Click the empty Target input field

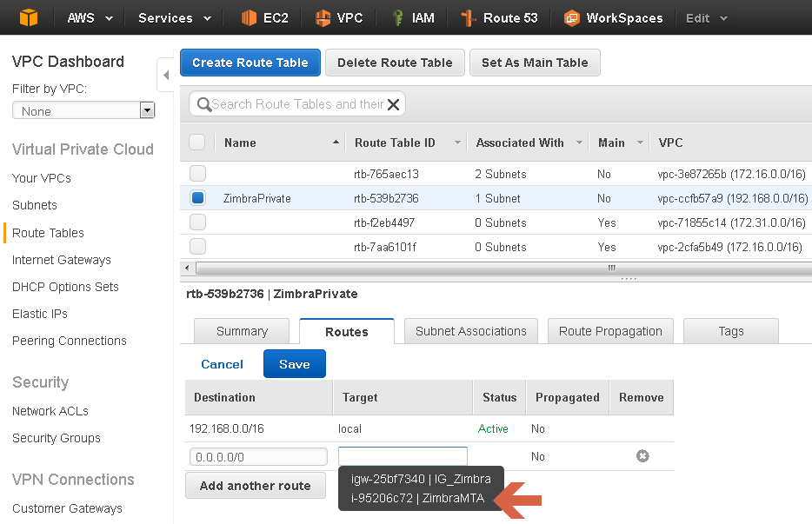pyautogui.click(x=403, y=456)
